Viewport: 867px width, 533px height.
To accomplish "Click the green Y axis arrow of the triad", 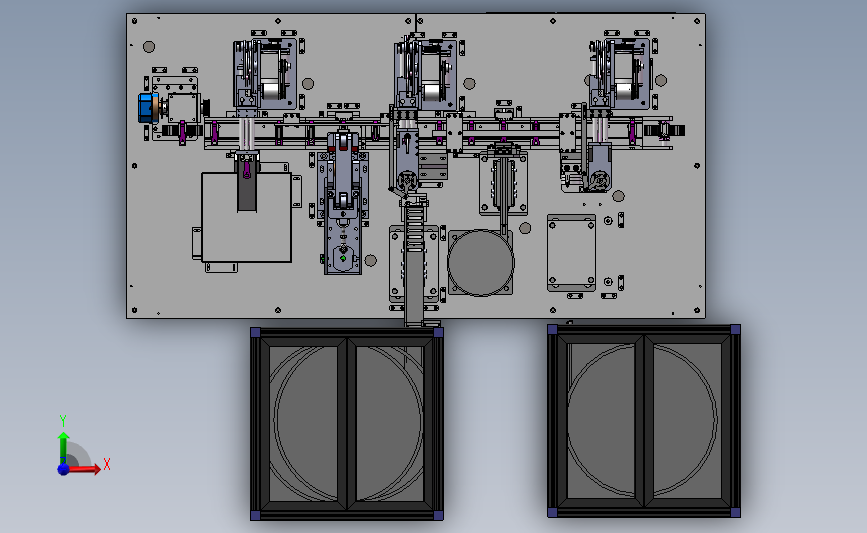I will point(64,448).
